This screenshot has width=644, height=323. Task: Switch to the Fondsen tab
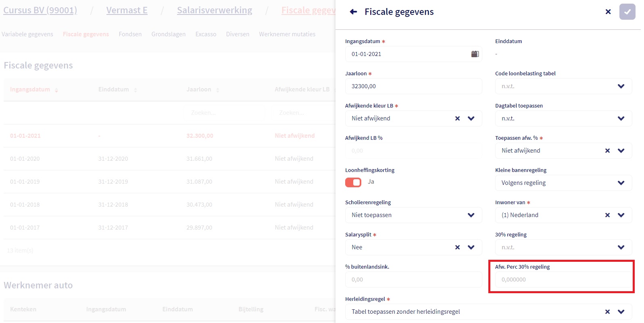(x=130, y=34)
